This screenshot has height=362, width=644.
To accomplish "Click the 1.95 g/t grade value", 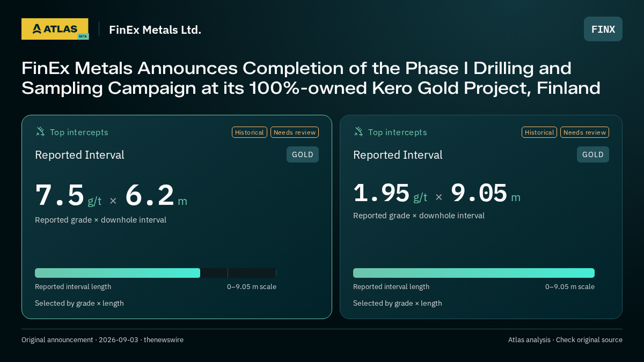I will tap(390, 193).
